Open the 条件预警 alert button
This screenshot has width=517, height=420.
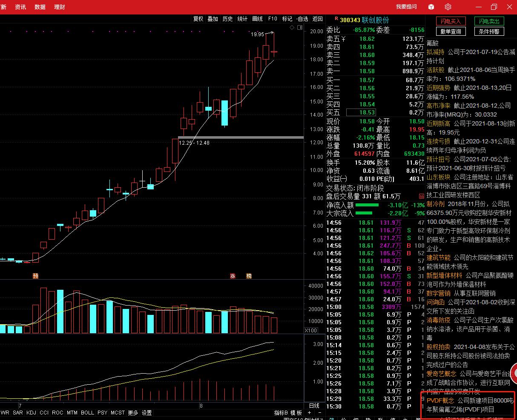(489, 31)
